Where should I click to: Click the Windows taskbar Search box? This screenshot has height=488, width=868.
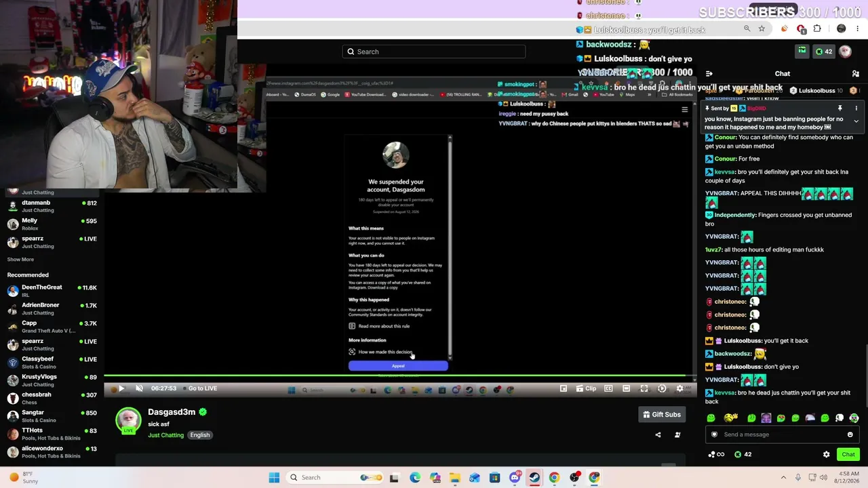pyautogui.click(x=336, y=477)
